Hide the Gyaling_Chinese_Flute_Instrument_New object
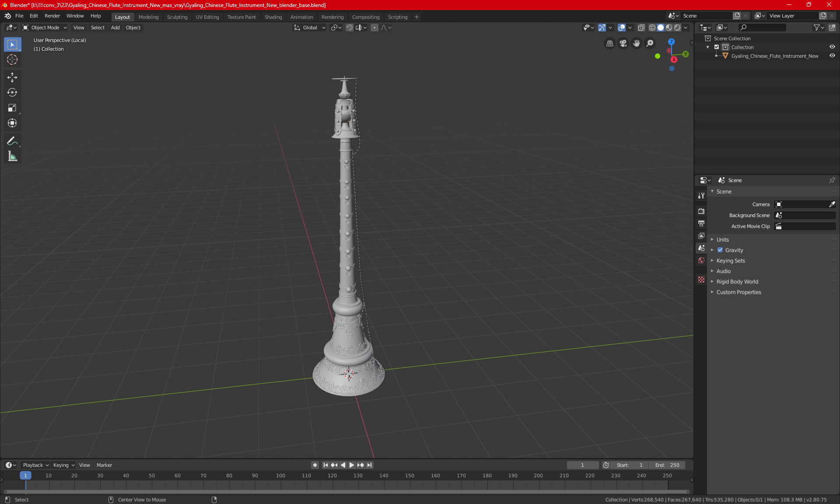 coord(832,56)
